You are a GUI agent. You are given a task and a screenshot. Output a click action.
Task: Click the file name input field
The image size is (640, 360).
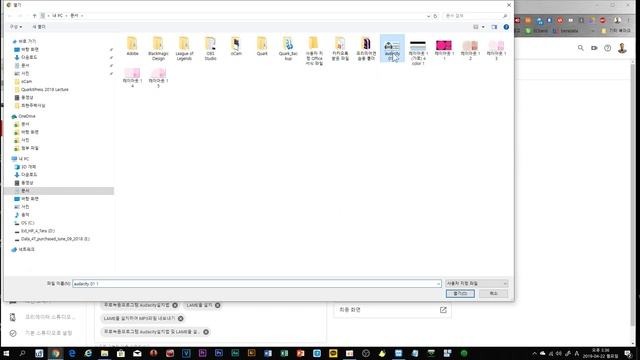tap(254, 283)
